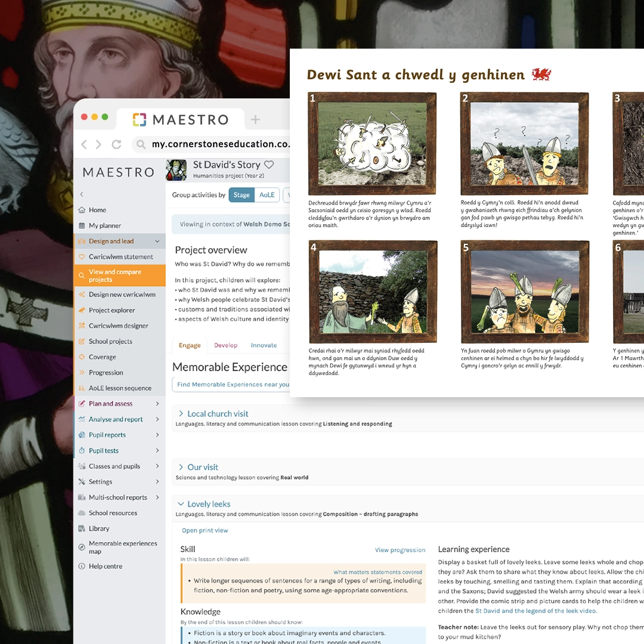Expand the Pupil reports menu arrow
This screenshot has height=644, width=644.
pyautogui.click(x=157, y=435)
